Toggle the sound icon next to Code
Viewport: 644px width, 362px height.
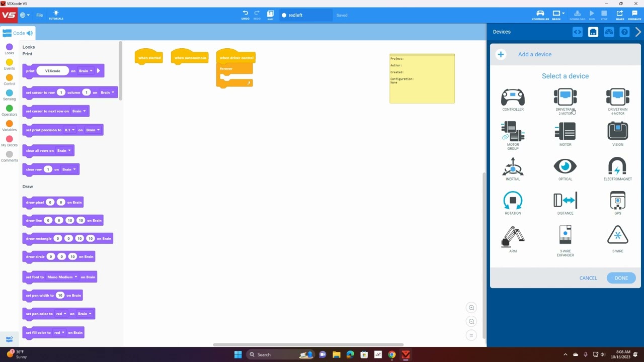tap(30, 33)
